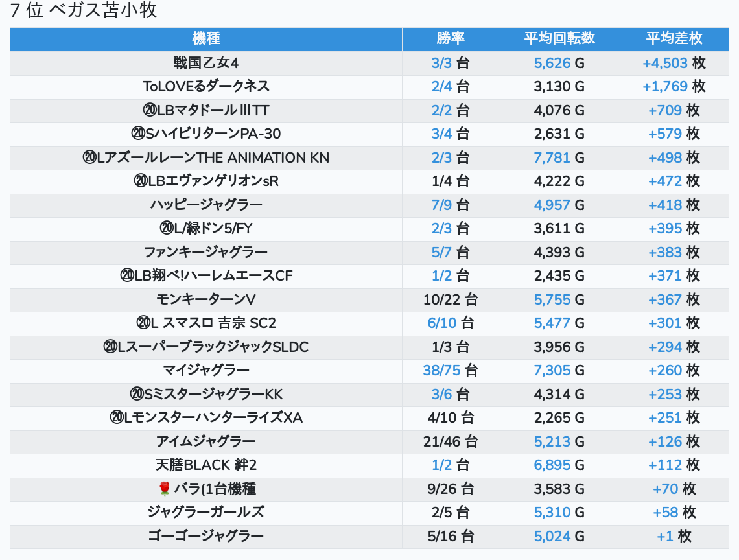Click the +70 枚 cell for バラ

coord(674,489)
